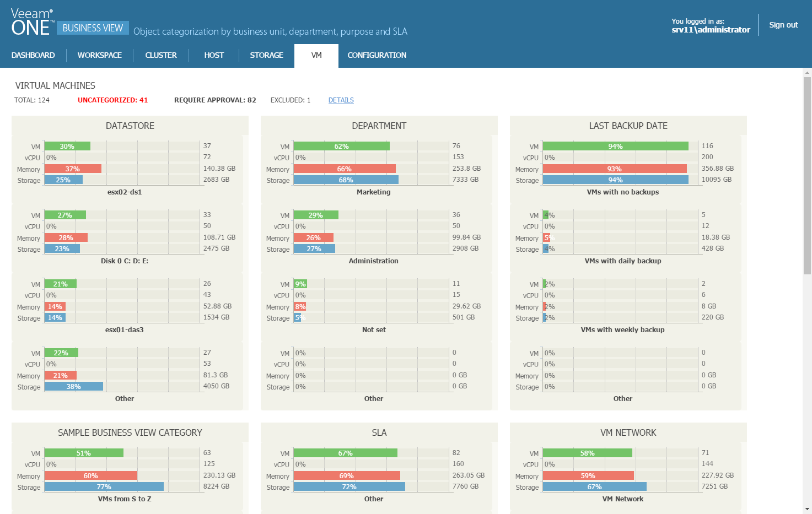Click the Marketing VM percentage bar
Viewport: 812px width, 514px height.
342,145
